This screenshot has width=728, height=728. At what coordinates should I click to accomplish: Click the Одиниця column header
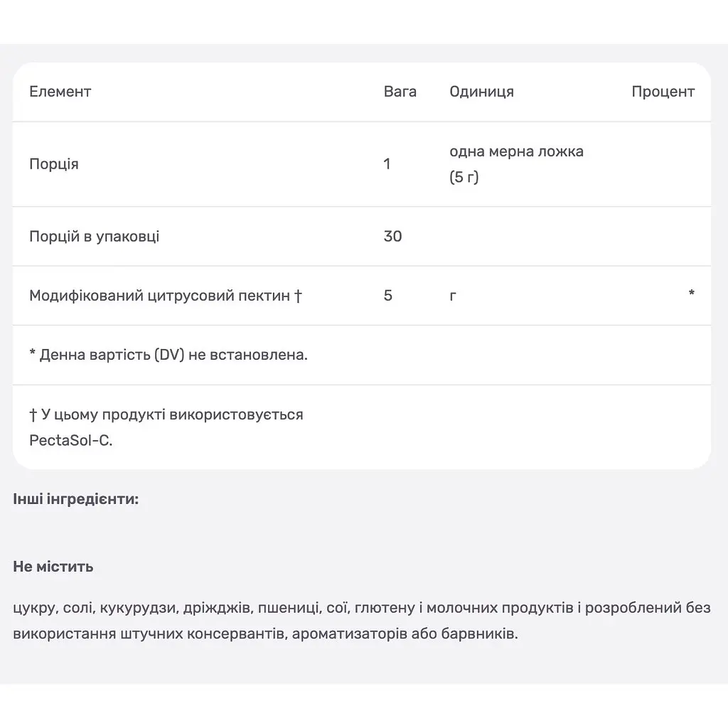[x=481, y=92]
